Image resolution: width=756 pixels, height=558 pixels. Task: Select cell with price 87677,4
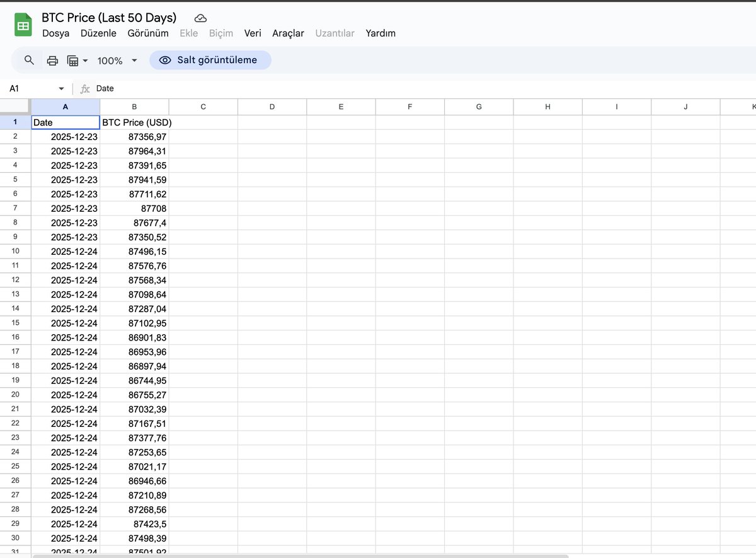tap(134, 223)
